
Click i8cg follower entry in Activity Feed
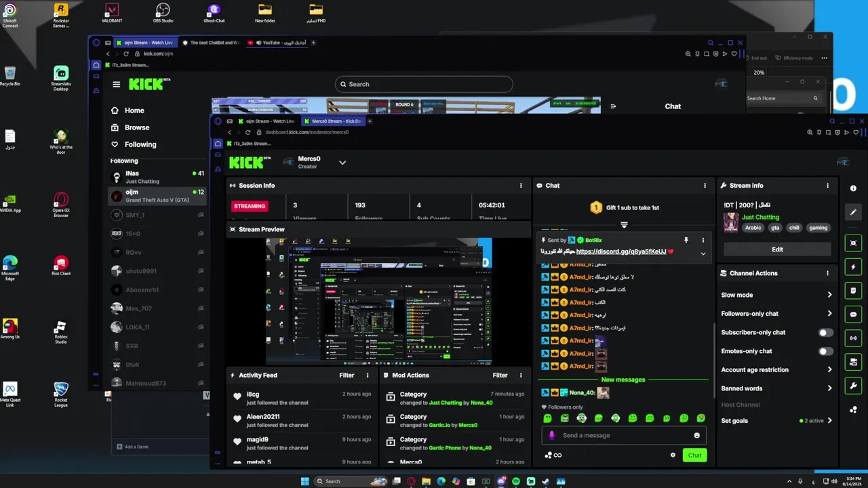(x=301, y=398)
